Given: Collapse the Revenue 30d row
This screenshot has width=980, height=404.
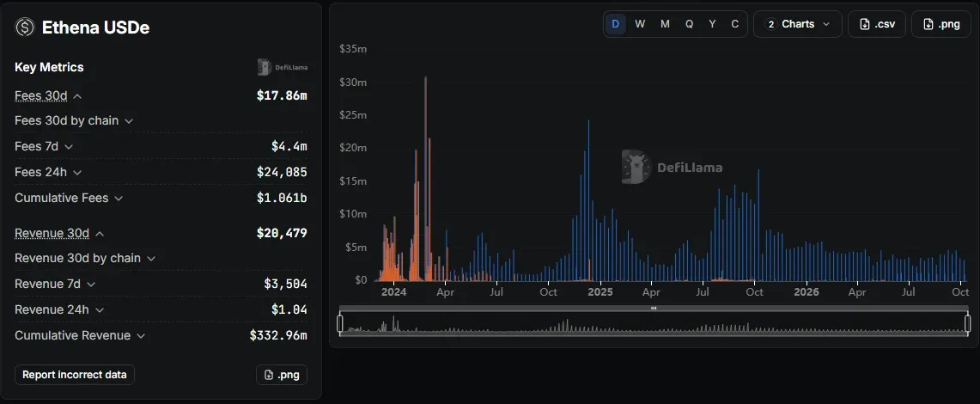Looking at the screenshot, I should [x=100, y=233].
